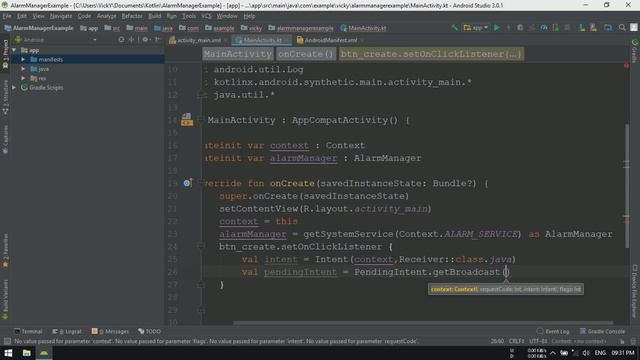Click the Debug app bug icon
The height and width of the screenshot is (360, 640).
coord(520,28)
